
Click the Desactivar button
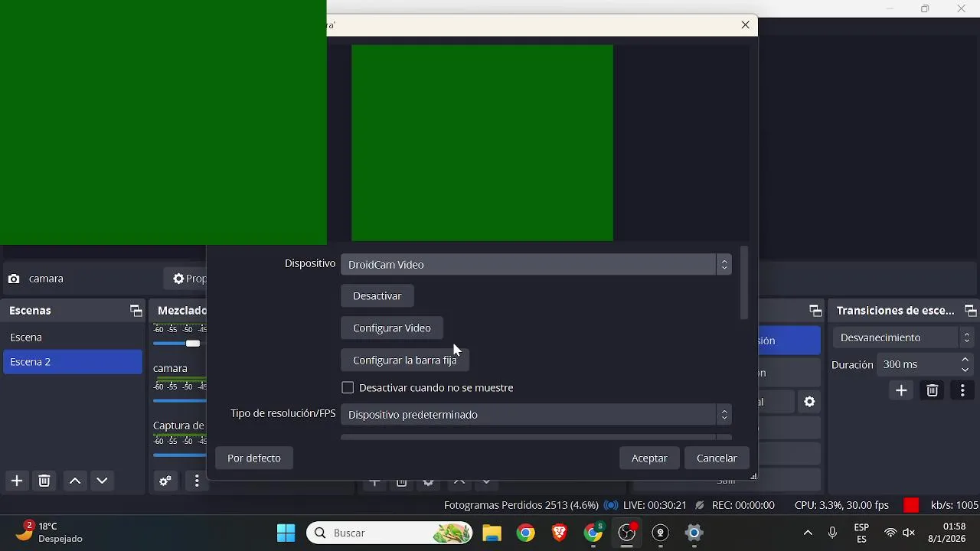coord(377,295)
